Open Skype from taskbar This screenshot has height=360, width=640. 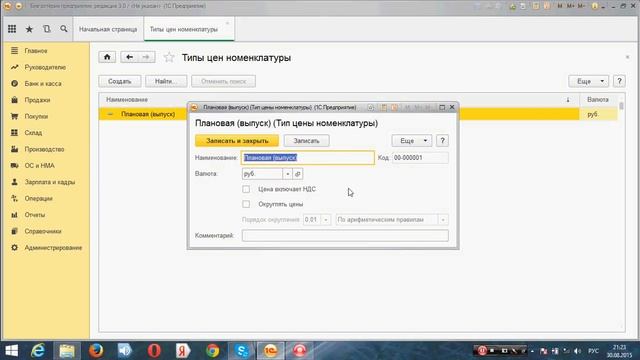[242, 351]
